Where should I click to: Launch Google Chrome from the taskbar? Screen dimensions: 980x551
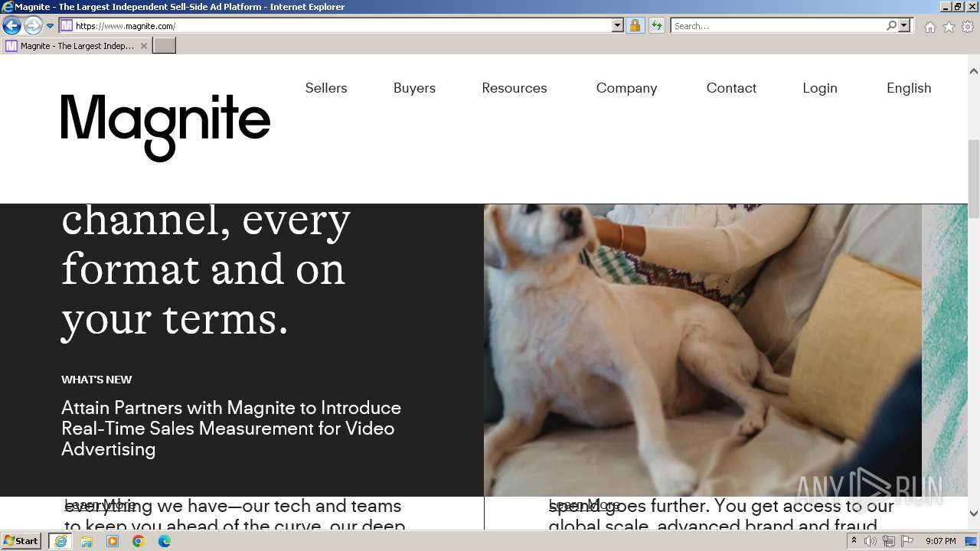pos(139,541)
